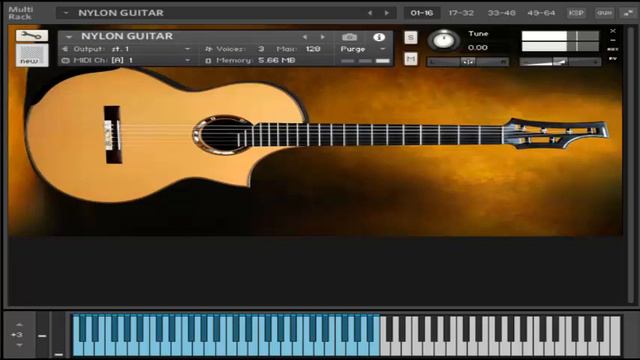Switch to rack page 33-48

coord(501,13)
